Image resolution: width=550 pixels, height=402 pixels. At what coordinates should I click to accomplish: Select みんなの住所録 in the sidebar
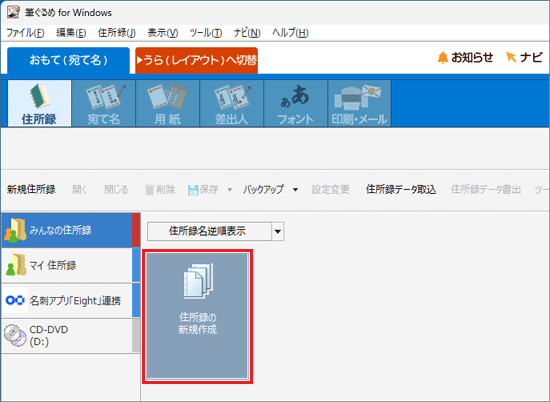[71, 230]
